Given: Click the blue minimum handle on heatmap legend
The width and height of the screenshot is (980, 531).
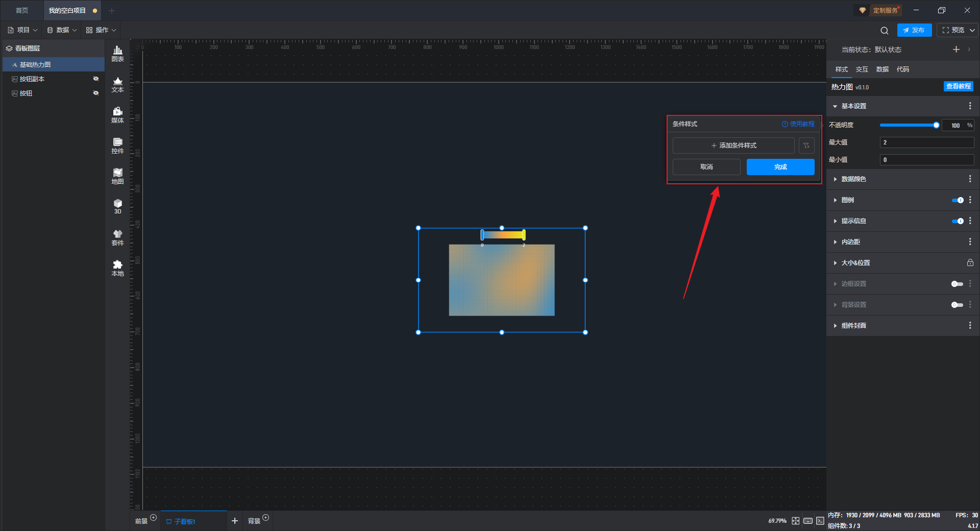Looking at the screenshot, I should (x=482, y=235).
